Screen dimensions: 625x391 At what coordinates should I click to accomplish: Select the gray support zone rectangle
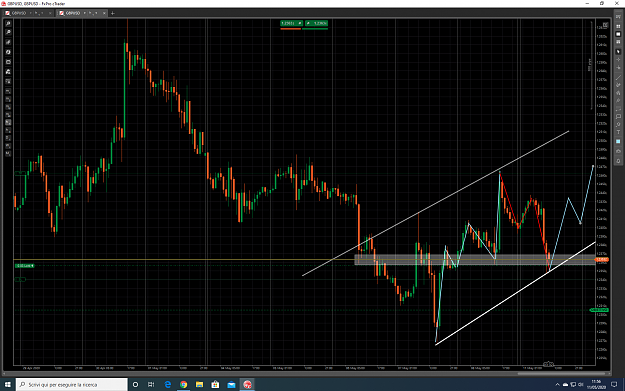click(475, 259)
